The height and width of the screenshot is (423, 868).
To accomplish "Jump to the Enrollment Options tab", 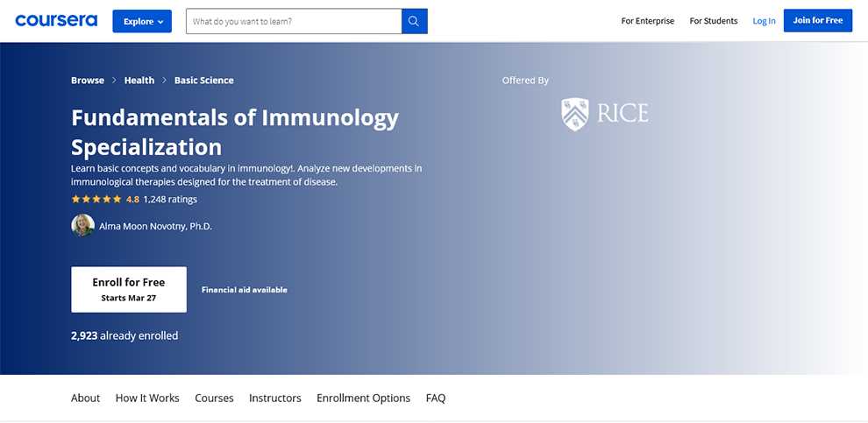I will pyautogui.click(x=363, y=398).
